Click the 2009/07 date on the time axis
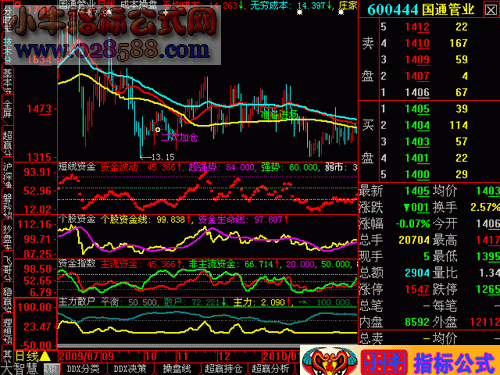Image resolution: width=500 pixels, height=375 pixels. click(x=79, y=356)
